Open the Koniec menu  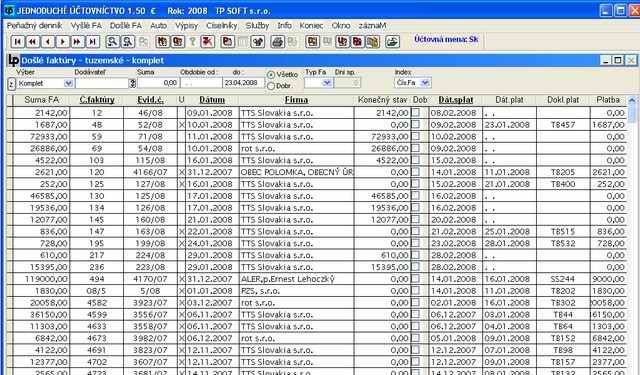(311, 26)
